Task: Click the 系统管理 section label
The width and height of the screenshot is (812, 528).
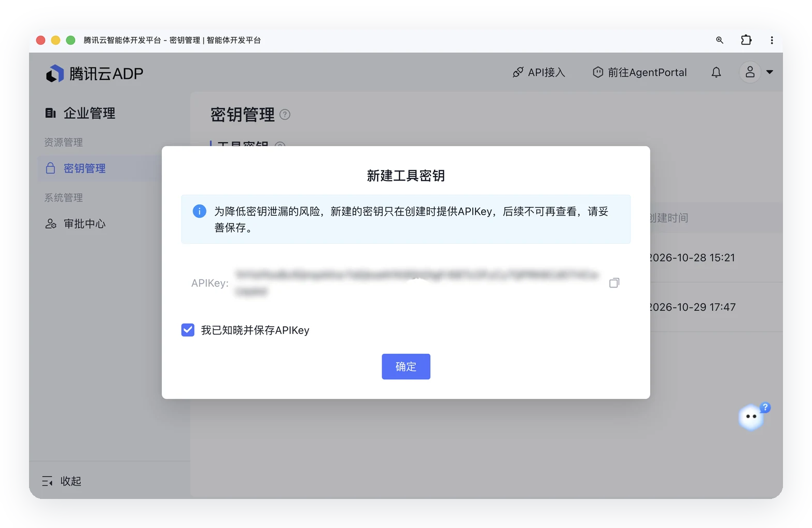Action: [63, 198]
